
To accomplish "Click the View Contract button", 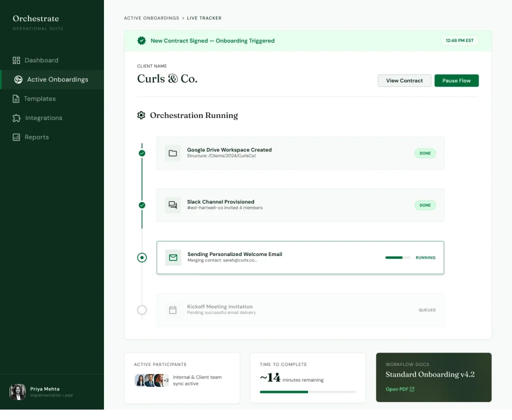I will tap(404, 80).
